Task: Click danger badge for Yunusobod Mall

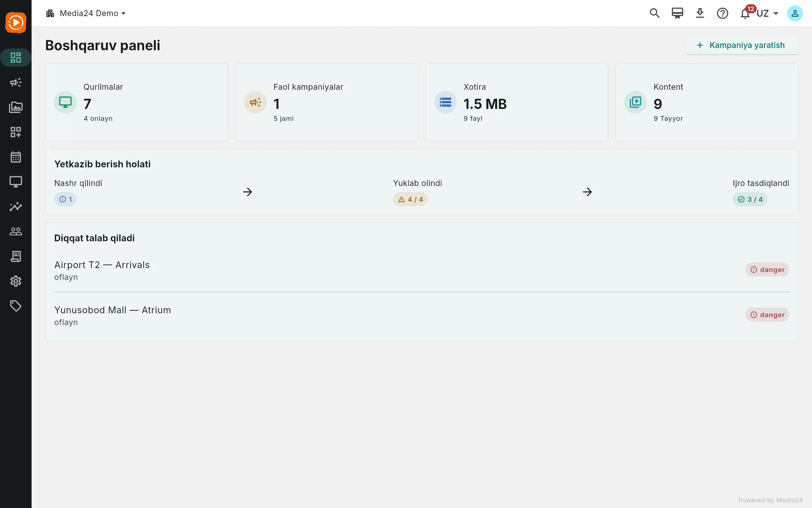Action: point(767,314)
